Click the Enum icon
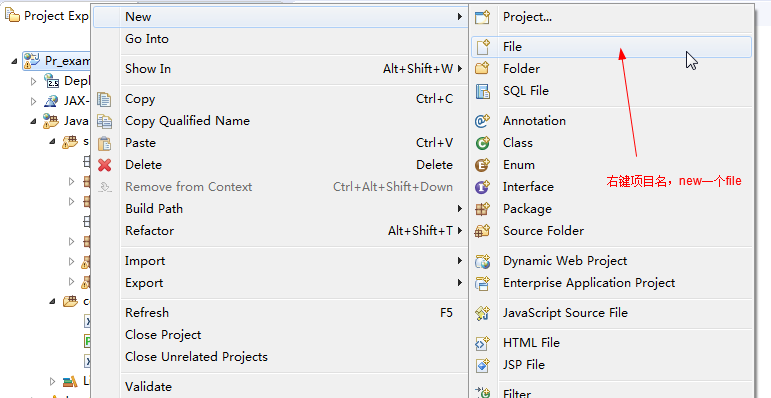 (482, 165)
